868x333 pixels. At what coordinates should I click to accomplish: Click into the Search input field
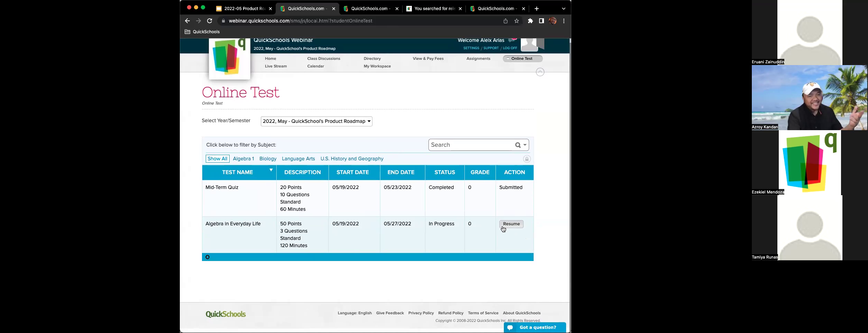(x=470, y=145)
